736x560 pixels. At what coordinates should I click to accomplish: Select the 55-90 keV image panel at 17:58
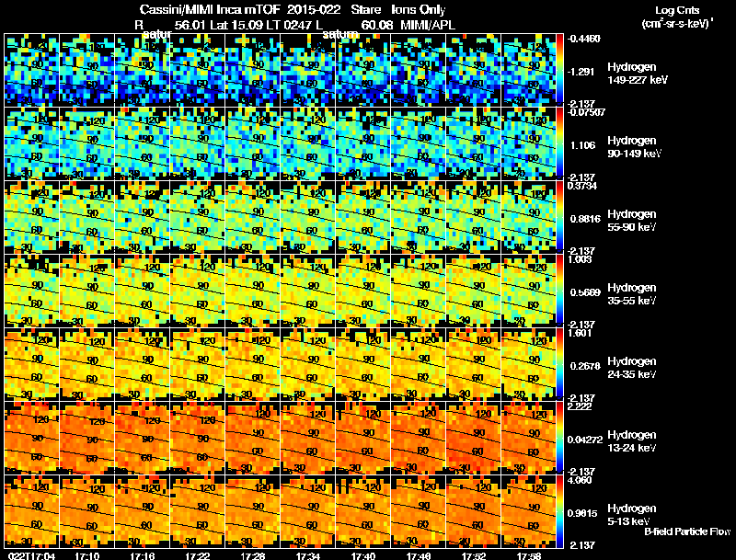pos(528,217)
